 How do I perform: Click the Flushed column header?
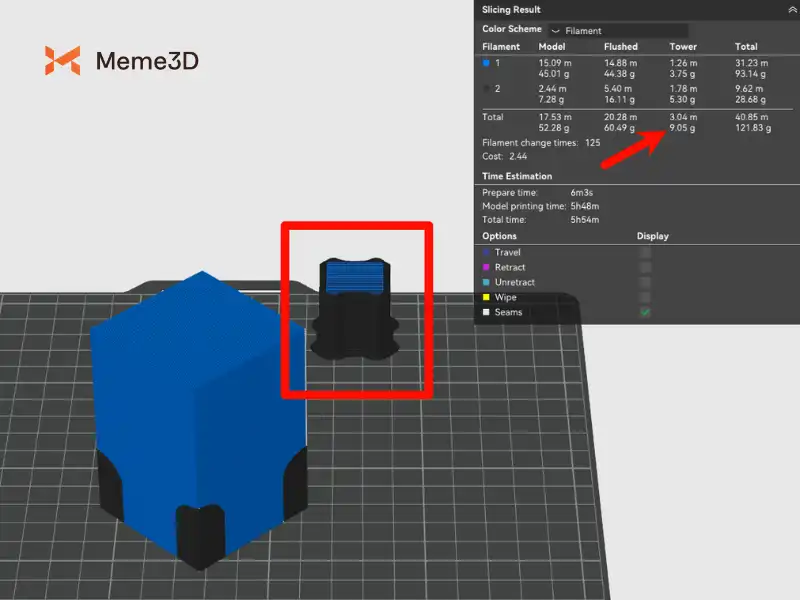pos(620,47)
